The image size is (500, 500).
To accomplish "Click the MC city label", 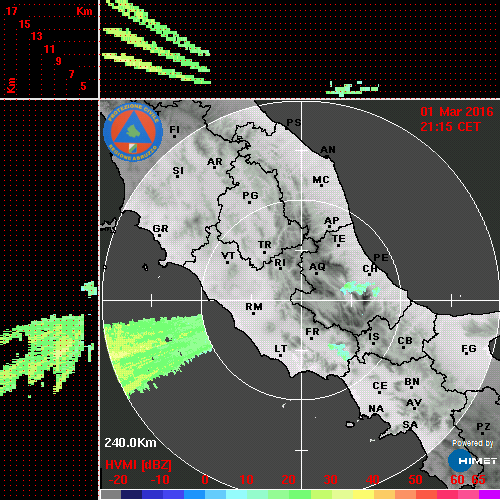I will pos(321,180).
